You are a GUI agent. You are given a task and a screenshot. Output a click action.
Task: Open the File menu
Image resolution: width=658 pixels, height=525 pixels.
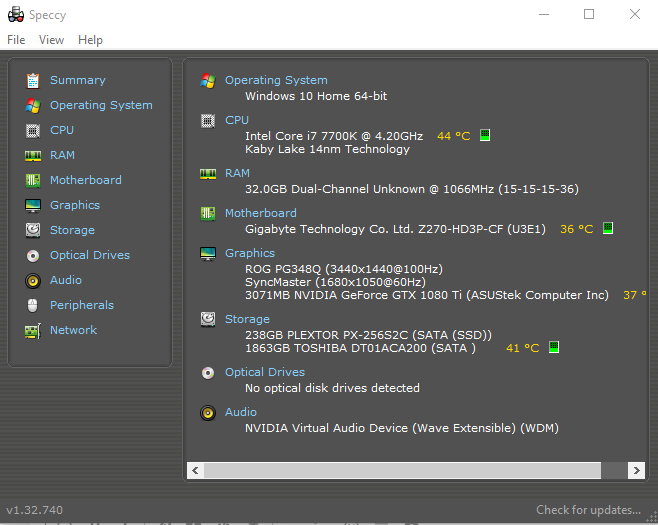click(16, 40)
